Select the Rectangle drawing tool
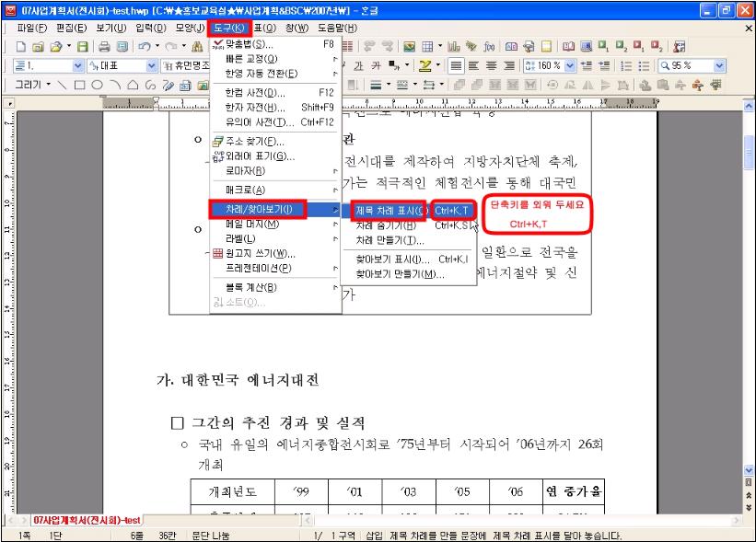Screen dimensions: 756x542 coord(79,86)
